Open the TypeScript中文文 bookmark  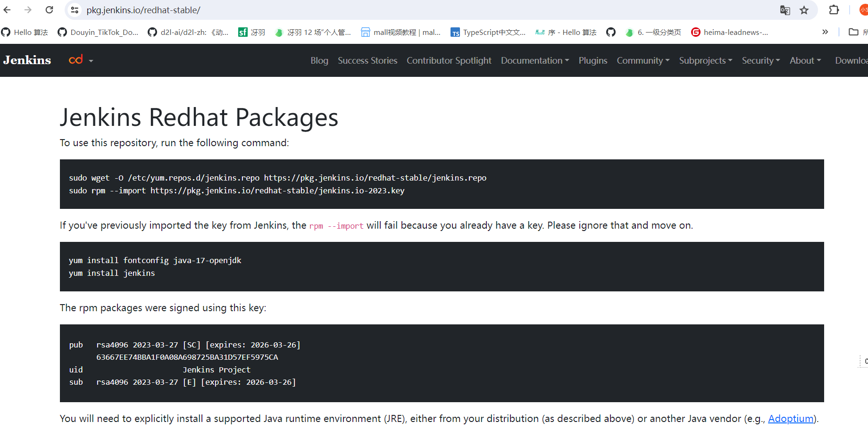pos(488,32)
